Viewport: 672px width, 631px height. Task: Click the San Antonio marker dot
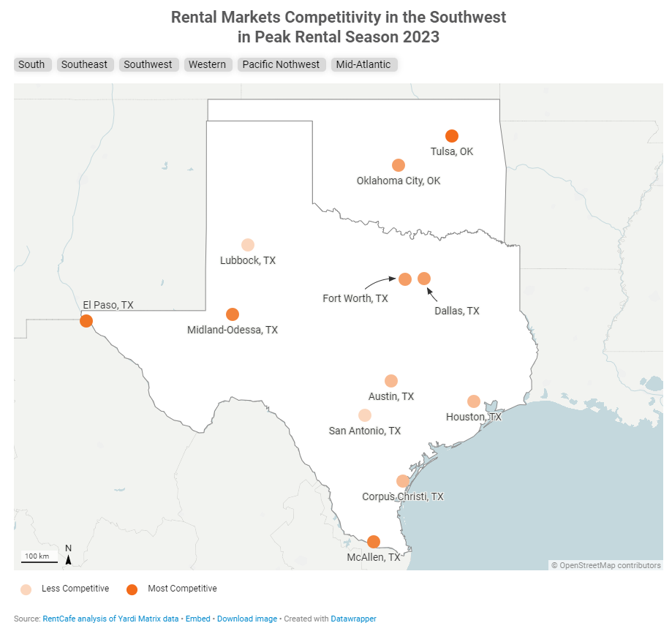(365, 415)
